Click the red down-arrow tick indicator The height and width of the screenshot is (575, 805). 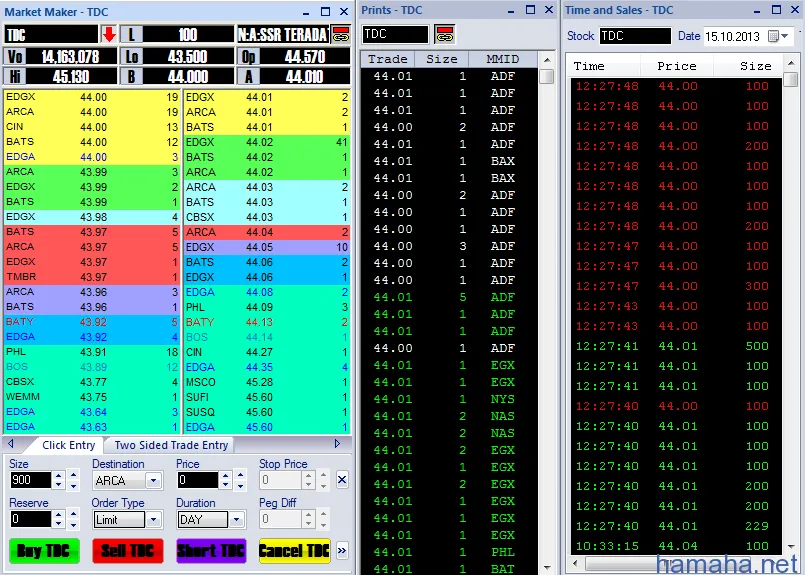point(109,34)
